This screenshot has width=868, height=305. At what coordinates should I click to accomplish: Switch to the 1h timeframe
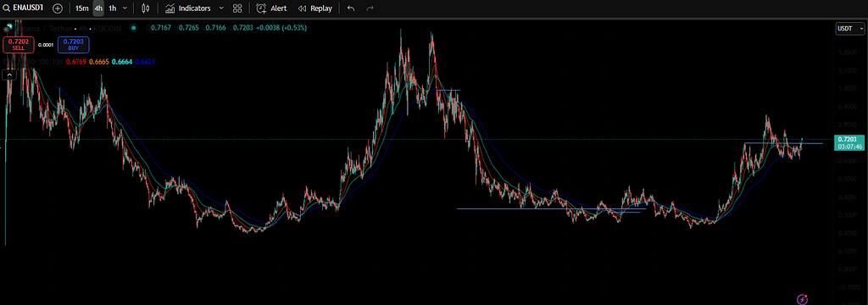coord(113,8)
